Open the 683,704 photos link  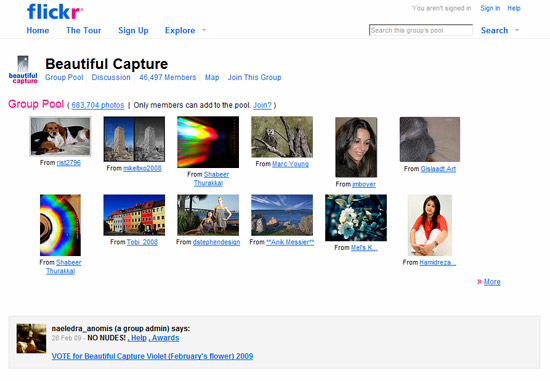point(98,105)
